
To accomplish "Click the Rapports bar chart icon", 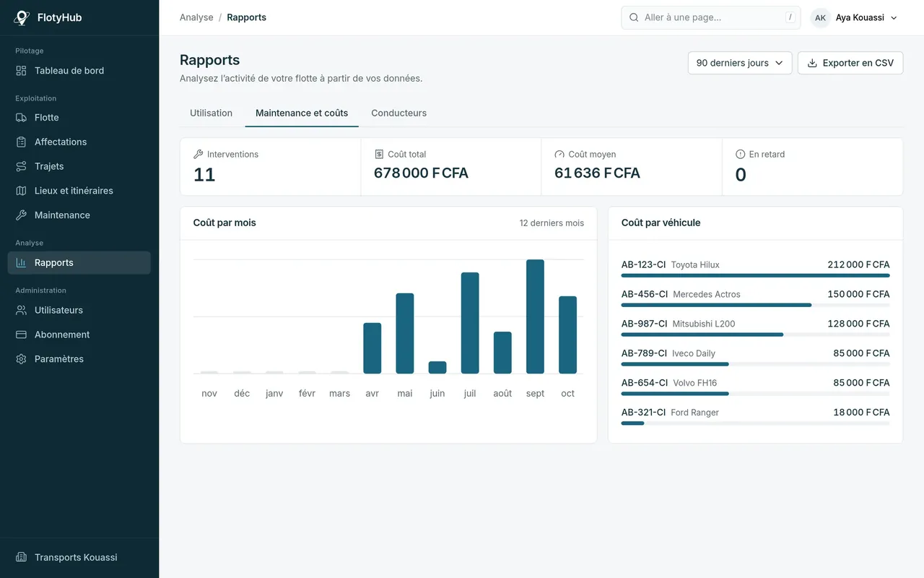I will click(x=21, y=263).
